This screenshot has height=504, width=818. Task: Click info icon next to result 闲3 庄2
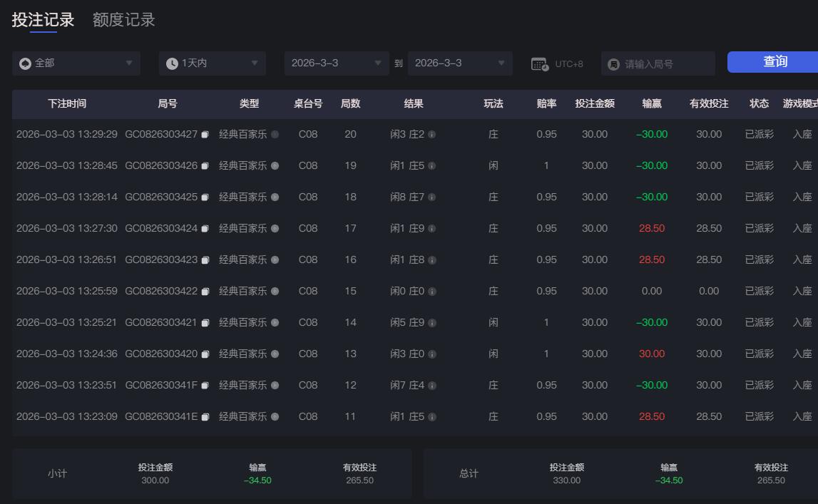[432, 134]
